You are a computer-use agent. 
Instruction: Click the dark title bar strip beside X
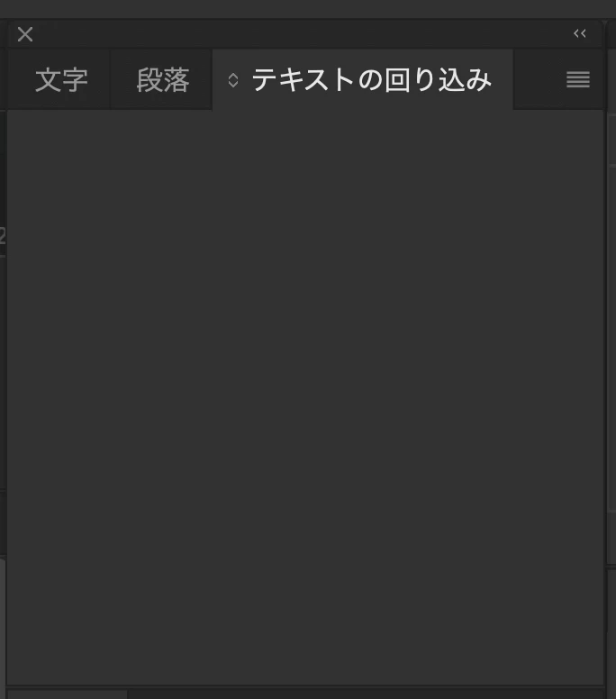(303, 34)
